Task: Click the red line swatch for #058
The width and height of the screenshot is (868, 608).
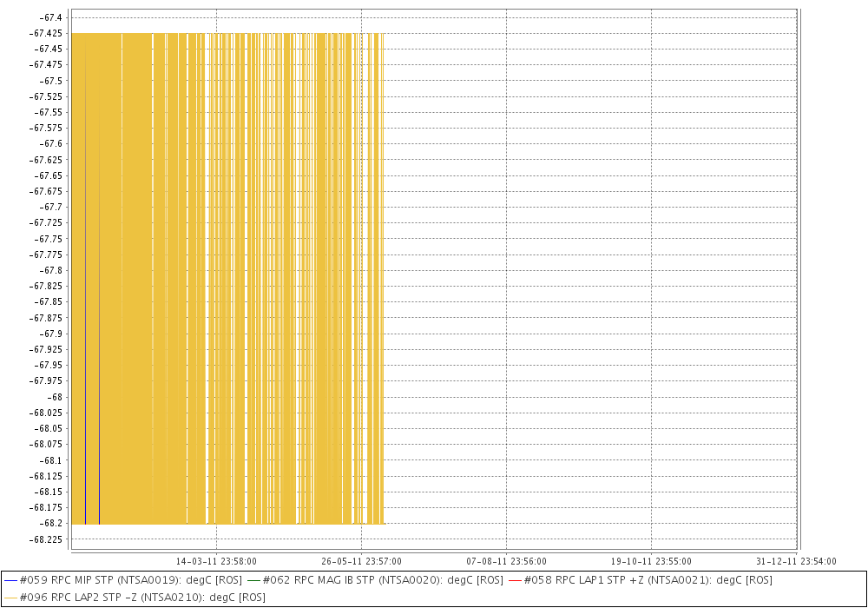Action: point(515,581)
